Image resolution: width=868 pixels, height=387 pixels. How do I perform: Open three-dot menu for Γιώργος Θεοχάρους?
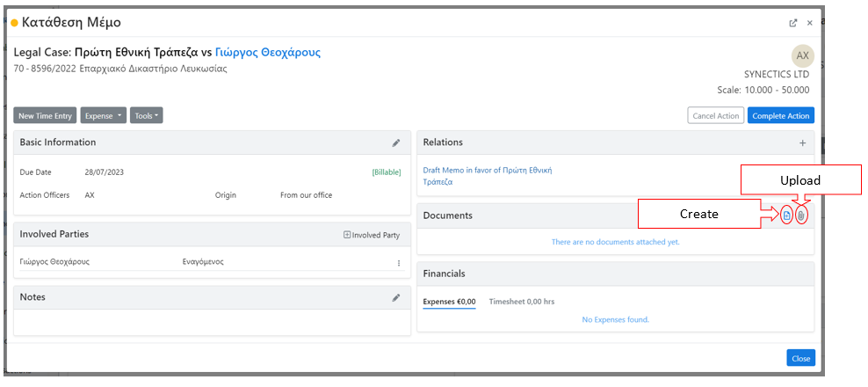(398, 263)
